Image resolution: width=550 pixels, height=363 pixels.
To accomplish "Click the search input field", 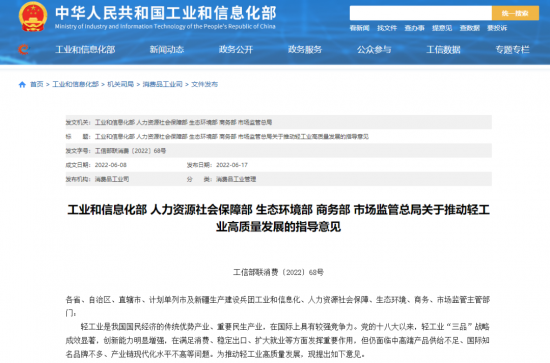I will [x=421, y=13].
